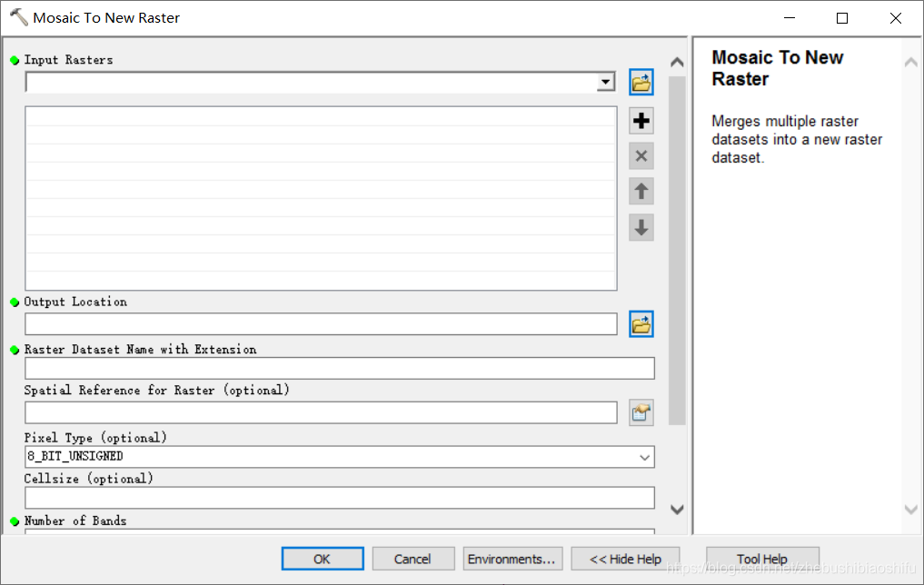Viewport: 924px width, 585px height.
Task: Remove the selected raster using the X button
Action: pos(641,156)
